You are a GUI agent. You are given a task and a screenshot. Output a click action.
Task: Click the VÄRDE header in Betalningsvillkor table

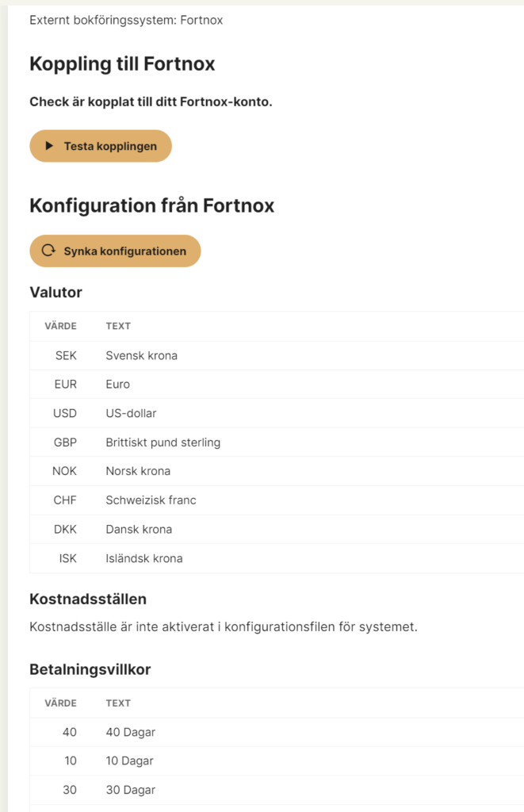tap(60, 703)
